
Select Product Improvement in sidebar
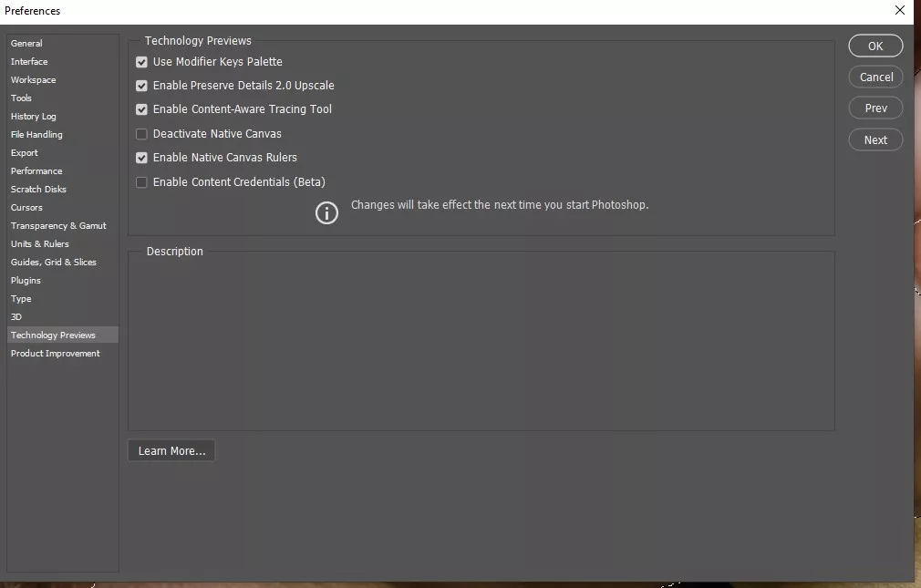pos(56,354)
